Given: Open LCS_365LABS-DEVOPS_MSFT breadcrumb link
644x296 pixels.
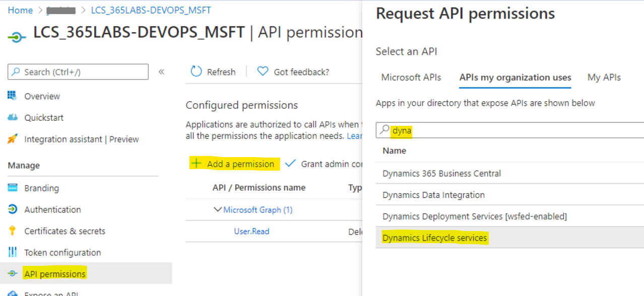Looking at the screenshot, I should (151, 10).
